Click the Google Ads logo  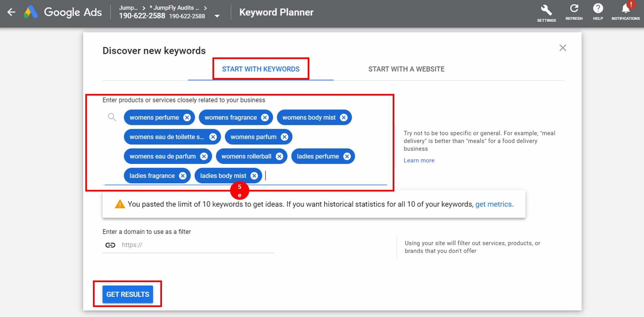coord(63,12)
